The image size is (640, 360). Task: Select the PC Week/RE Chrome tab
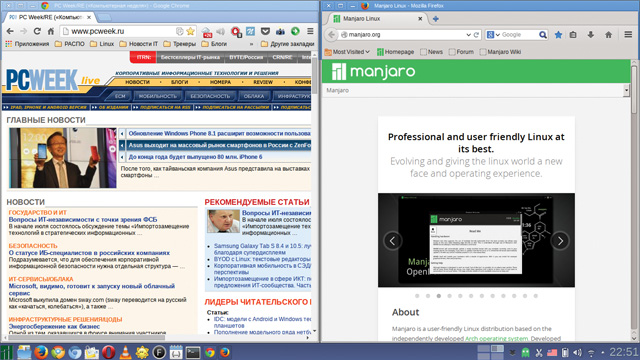click(x=50, y=18)
